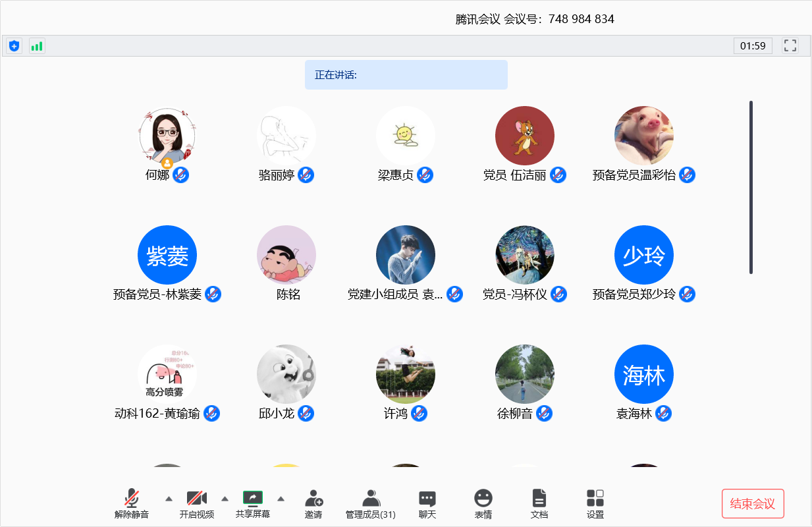This screenshot has width=812, height=527.
Task: Unmute microphone via 解除静音
Action: (x=132, y=504)
